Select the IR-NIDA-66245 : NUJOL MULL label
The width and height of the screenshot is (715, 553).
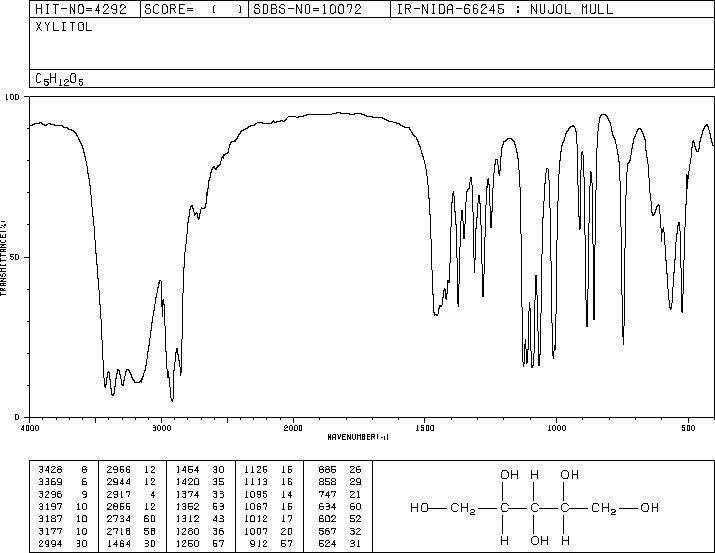click(x=505, y=9)
